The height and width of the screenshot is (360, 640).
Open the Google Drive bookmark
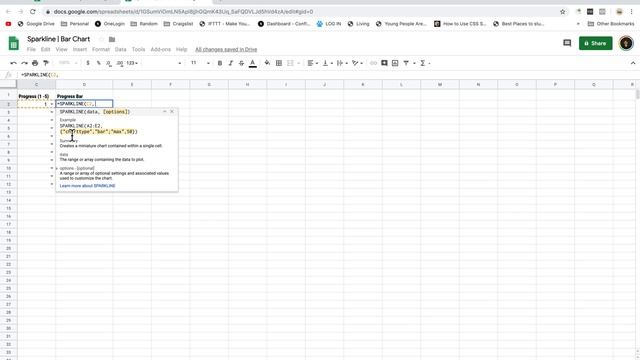click(36, 24)
